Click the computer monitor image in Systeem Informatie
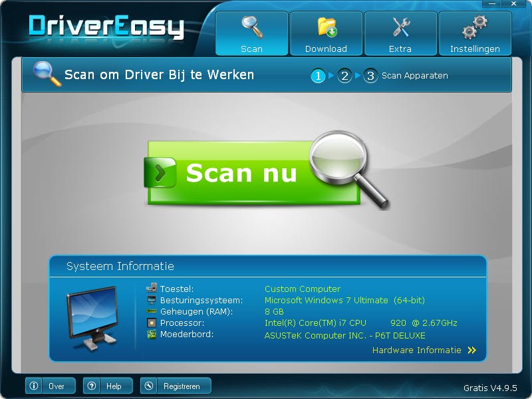This screenshot has width=532, height=399. (92, 318)
